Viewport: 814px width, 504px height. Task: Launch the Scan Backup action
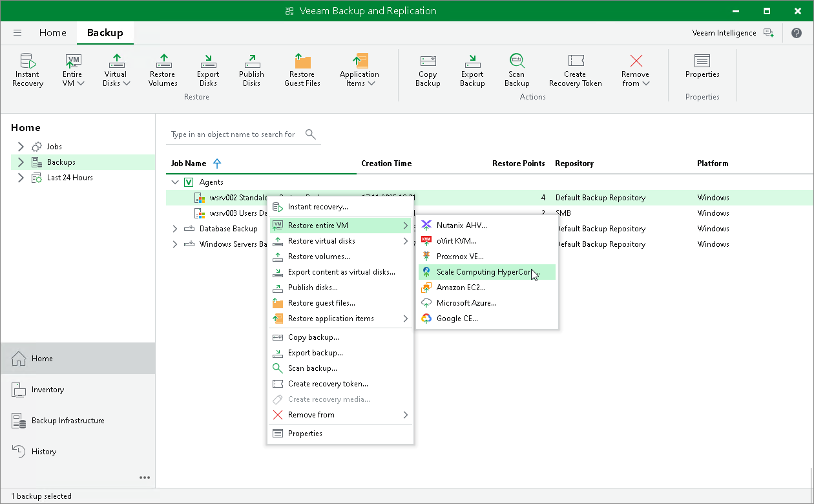[x=517, y=69]
